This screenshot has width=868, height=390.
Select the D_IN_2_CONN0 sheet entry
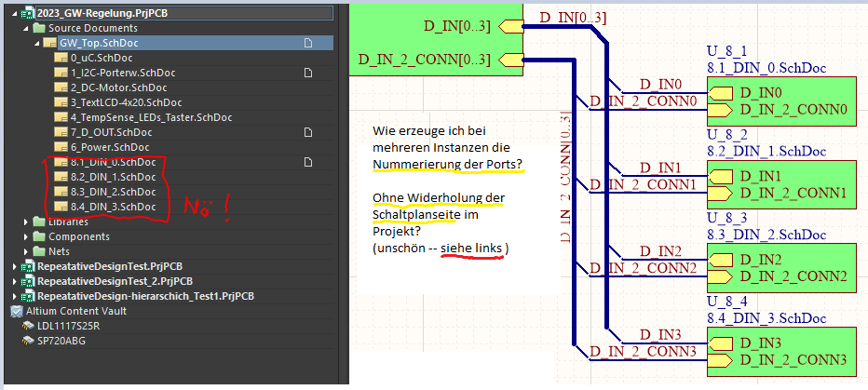click(x=720, y=110)
